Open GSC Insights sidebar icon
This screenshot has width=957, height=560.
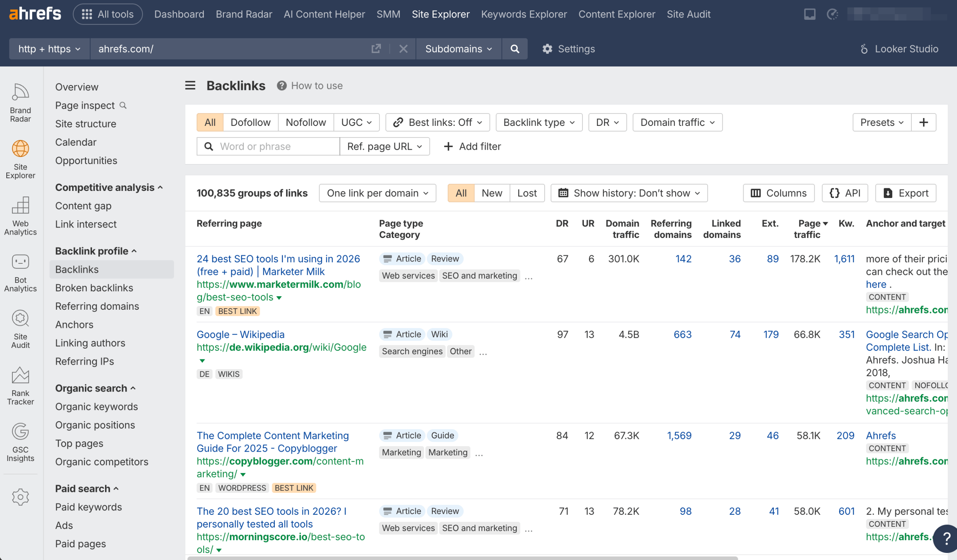(x=21, y=442)
